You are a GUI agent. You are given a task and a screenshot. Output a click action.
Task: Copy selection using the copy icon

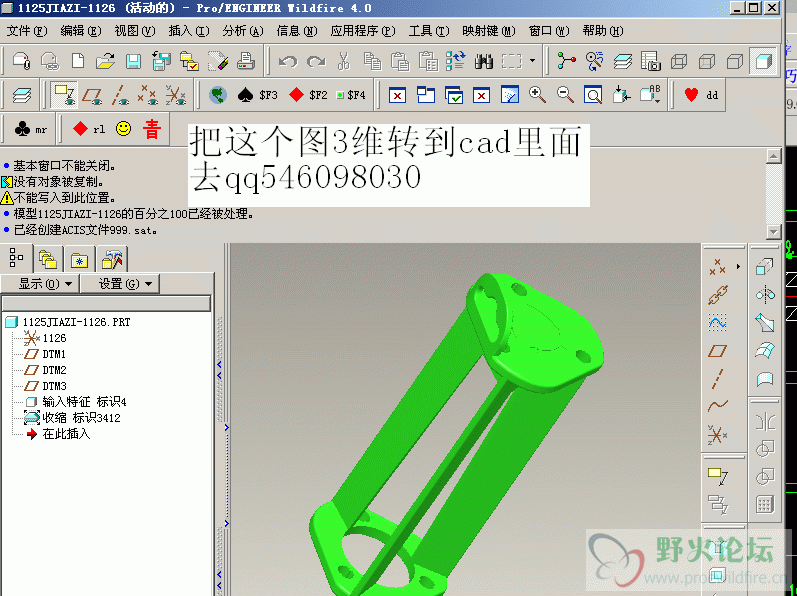pyautogui.click(x=372, y=61)
